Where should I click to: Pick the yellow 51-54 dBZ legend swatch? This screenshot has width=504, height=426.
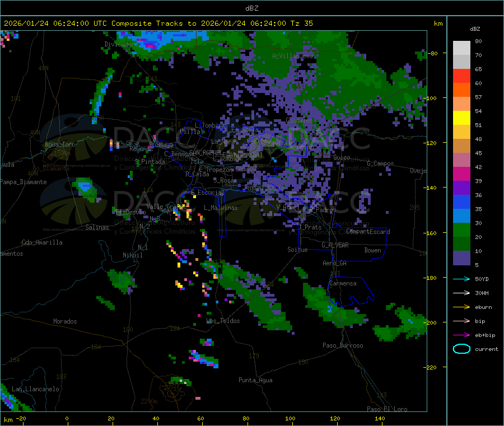point(461,118)
